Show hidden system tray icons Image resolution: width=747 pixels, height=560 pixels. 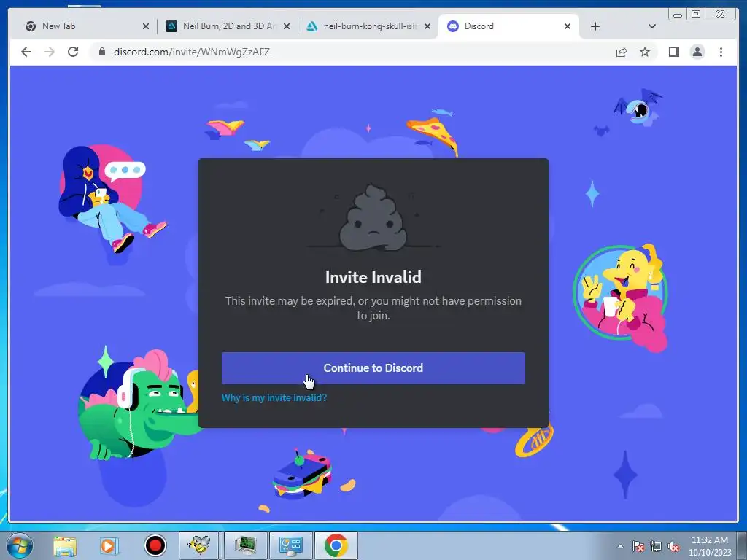620,546
